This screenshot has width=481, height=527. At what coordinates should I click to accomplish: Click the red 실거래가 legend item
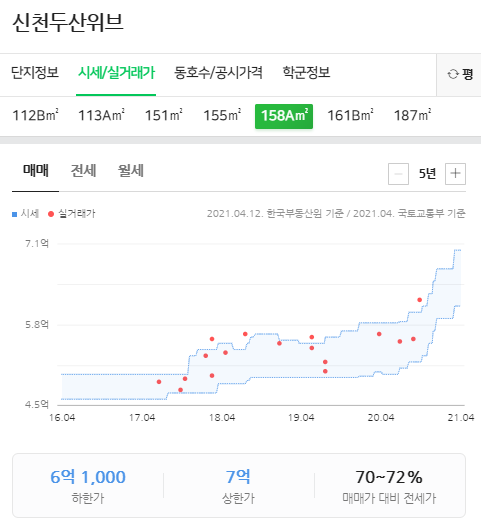[72, 213]
